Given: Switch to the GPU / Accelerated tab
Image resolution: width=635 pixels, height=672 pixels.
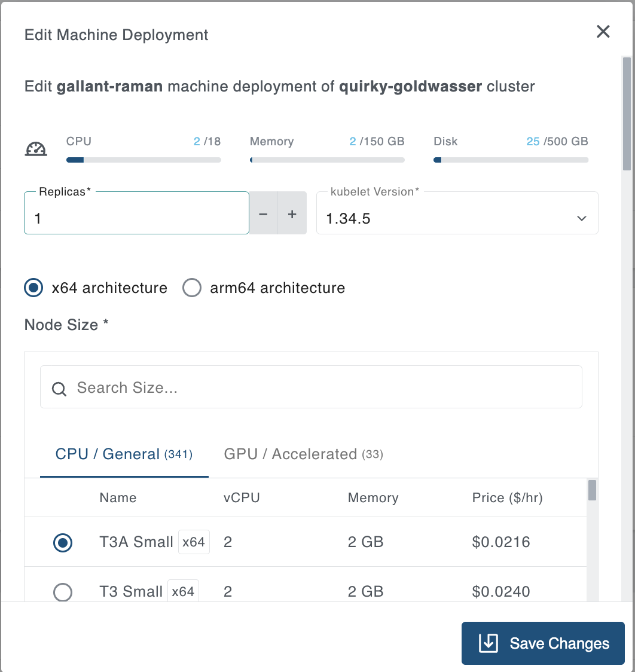Looking at the screenshot, I should click(303, 454).
